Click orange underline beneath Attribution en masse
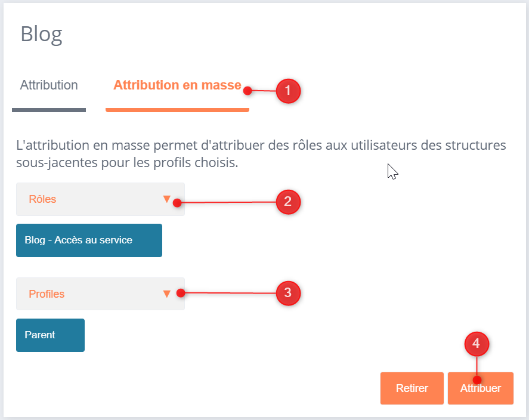Image resolution: width=529 pixels, height=420 pixels. (177, 110)
